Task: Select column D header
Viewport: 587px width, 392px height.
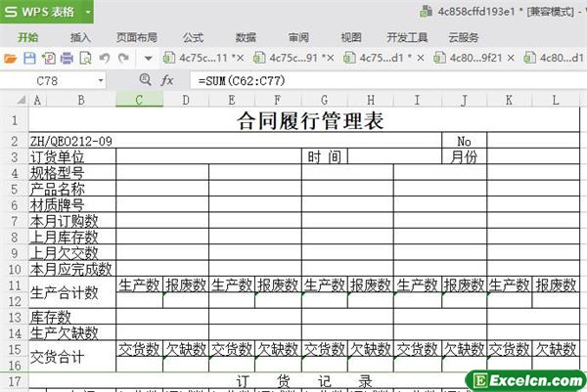Action: tap(186, 100)
